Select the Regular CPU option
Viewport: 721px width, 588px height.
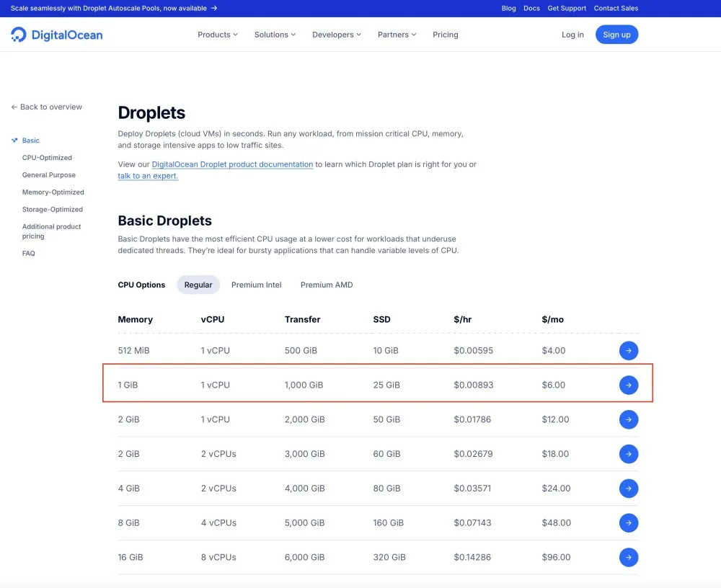click(198, 285)
